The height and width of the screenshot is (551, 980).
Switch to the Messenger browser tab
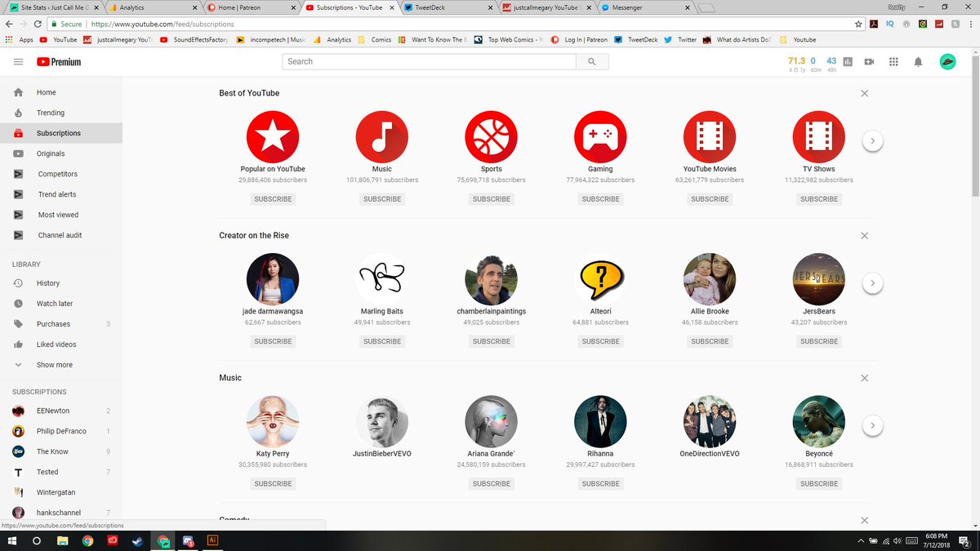coord(645,7)
